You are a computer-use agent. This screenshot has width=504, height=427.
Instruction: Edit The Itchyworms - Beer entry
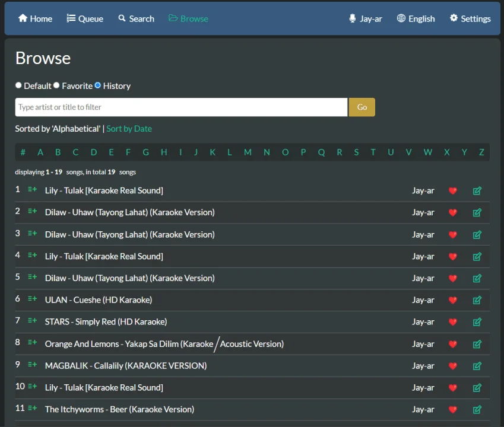point(477,409)
